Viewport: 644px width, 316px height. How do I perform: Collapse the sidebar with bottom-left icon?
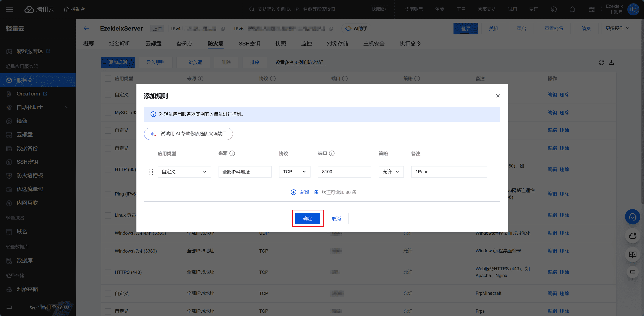(x=9, y=307)
